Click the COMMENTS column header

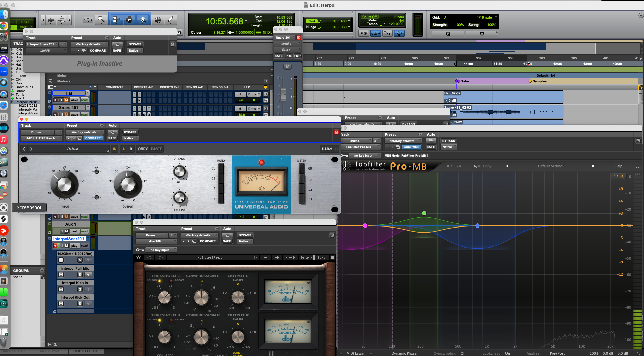[x=114, y=87]
